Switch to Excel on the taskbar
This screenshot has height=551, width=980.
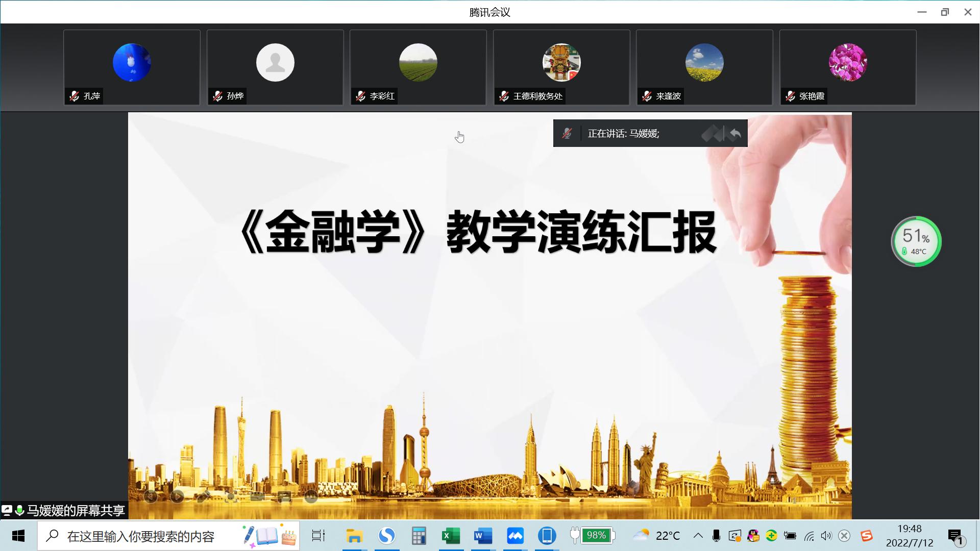[x=451, y=536]
